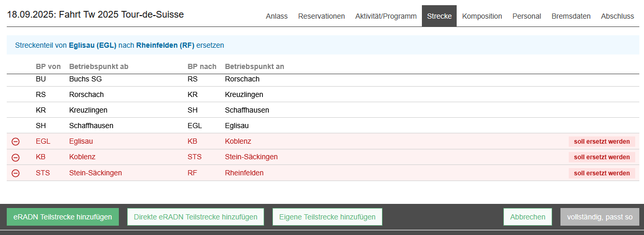This screenshot has height=235, width=644.
Task: Confirm with 'vollständig, passt so' button
Action: click(x=599, y=217)
